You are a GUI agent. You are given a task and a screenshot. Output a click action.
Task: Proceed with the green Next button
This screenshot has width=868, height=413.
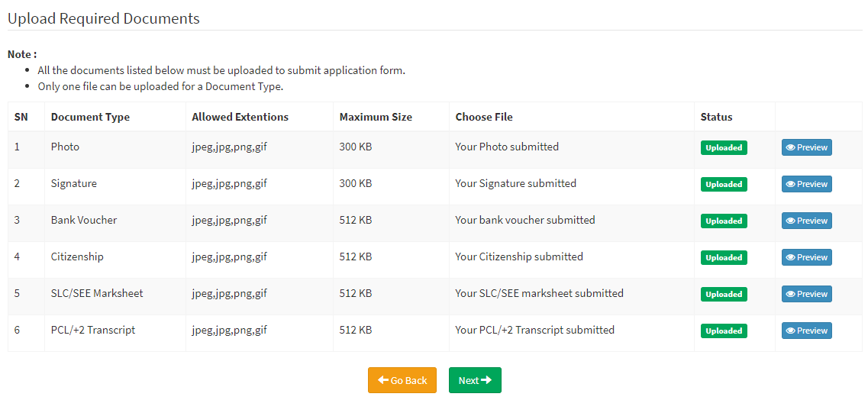(x=475, y=380)
